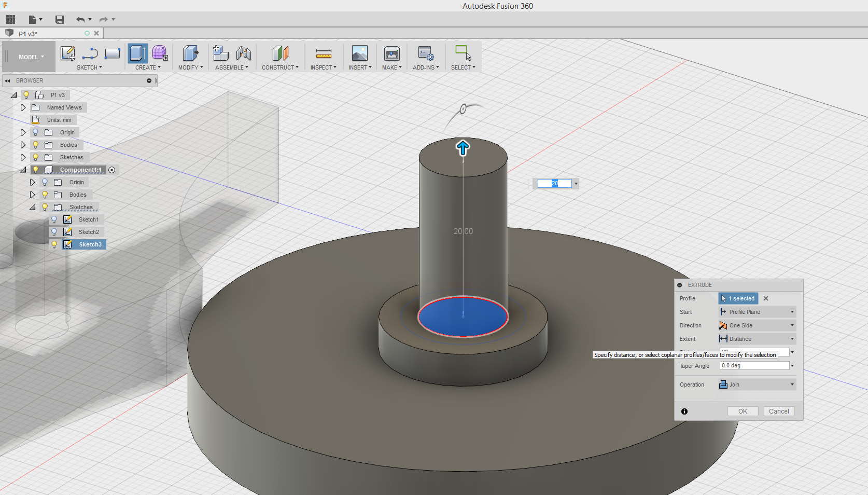Click the 1 selected profile button

click(x=738, y=298)
